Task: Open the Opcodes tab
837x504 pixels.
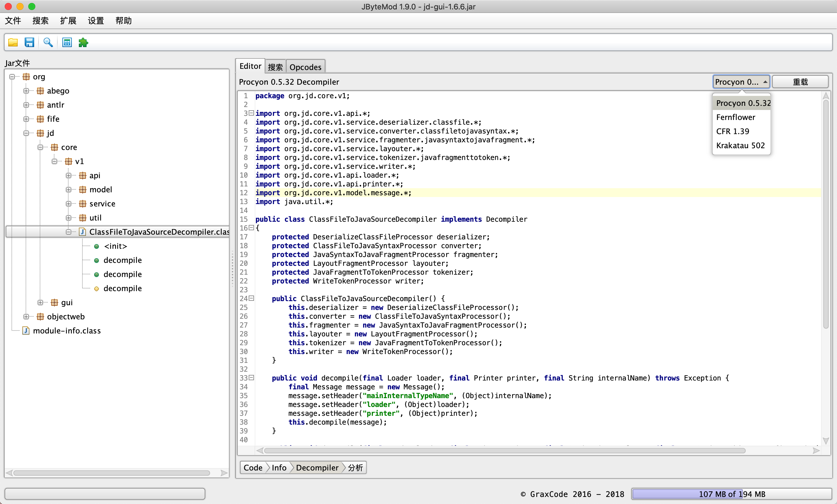Action: [x=305, y=67]
